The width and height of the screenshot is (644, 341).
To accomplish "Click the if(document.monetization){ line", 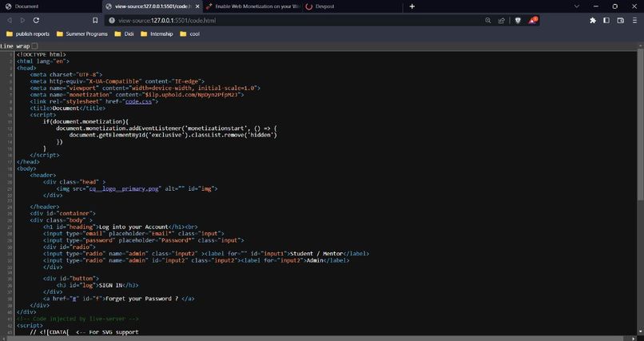I will [85, 122].
